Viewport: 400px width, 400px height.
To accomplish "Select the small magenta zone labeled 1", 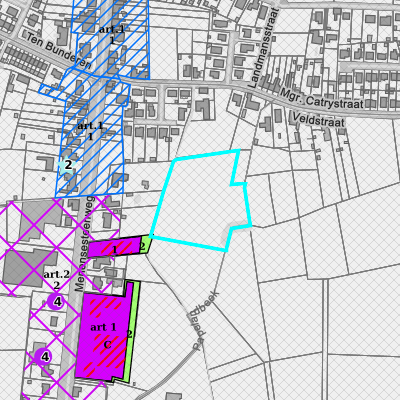I will (114, 248).
